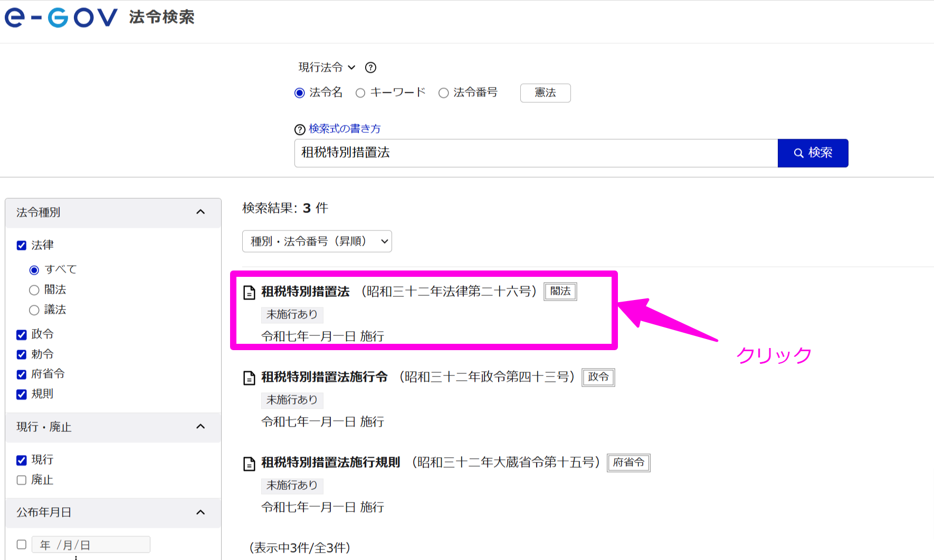
Task: Click the (表示中3件/全3件) text
Action: click(300, 548)
